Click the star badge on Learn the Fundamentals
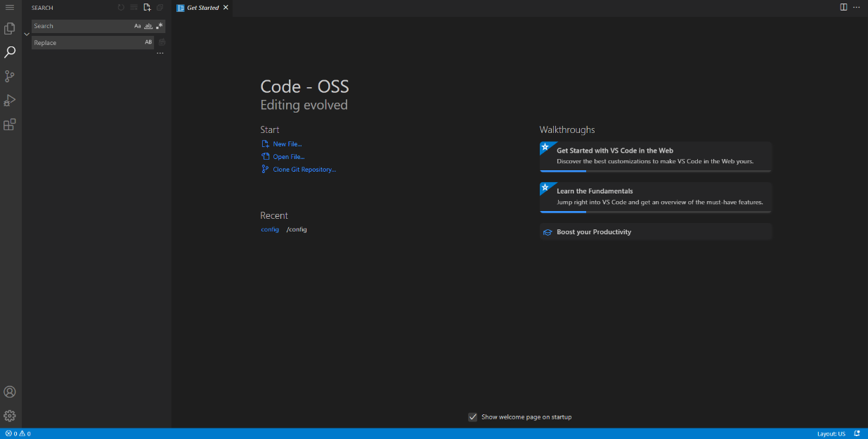868x439 pixels. click(545, 188)
